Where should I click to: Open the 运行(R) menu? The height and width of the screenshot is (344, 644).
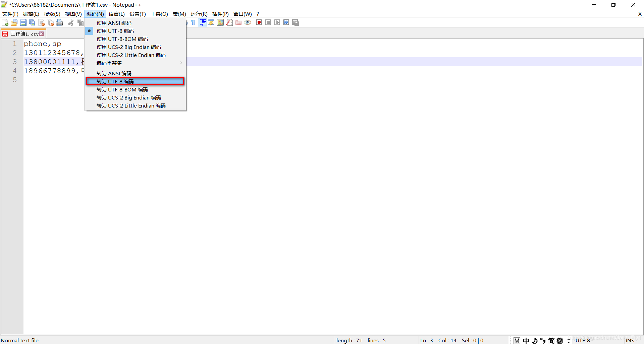tap(199, 14)
